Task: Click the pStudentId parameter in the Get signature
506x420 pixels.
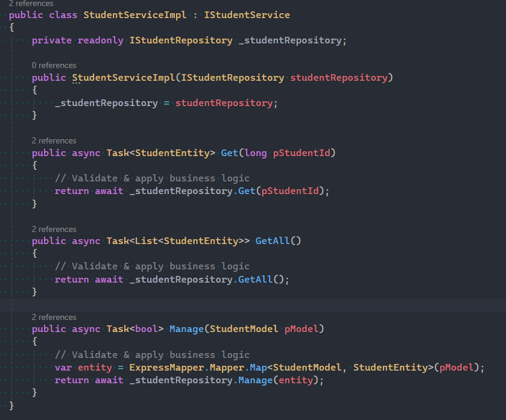Action: click(x=302, y=153)
